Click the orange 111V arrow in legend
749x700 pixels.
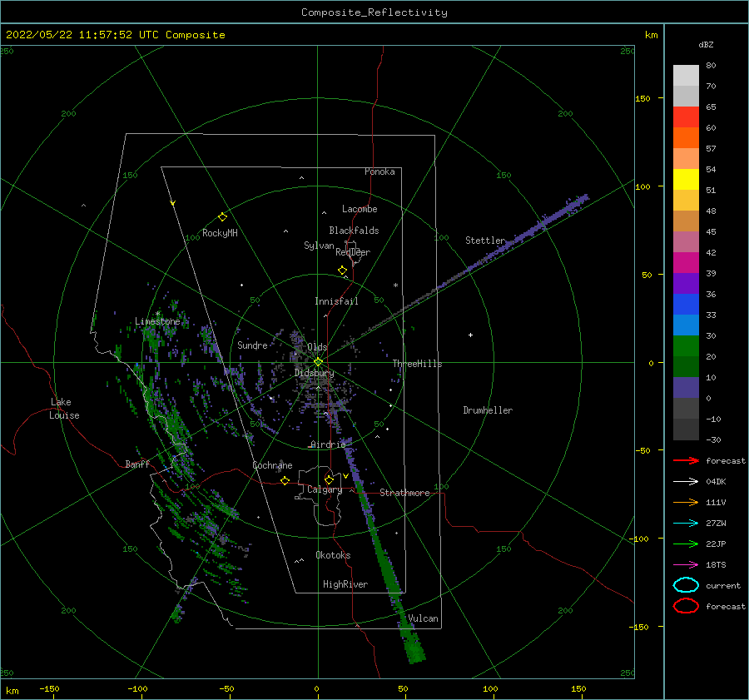[x=686, y=502]
